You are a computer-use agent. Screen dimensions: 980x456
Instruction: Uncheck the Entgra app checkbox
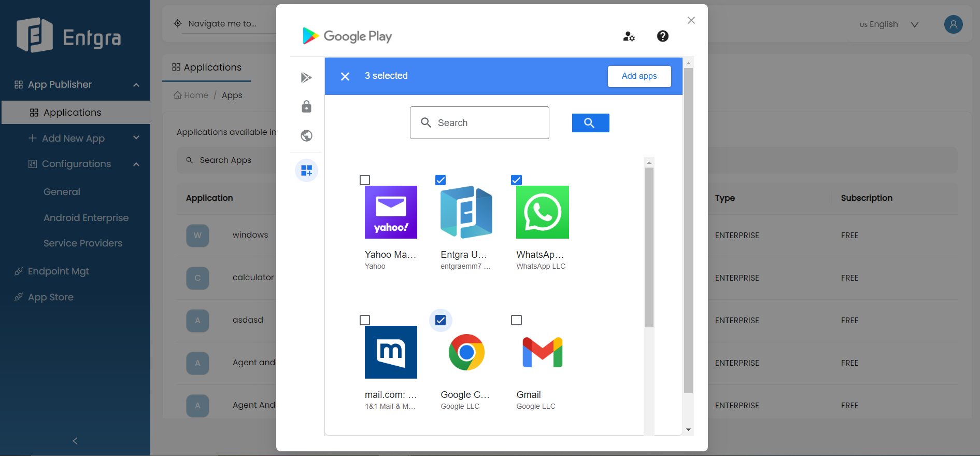click(x=441, y=180)
